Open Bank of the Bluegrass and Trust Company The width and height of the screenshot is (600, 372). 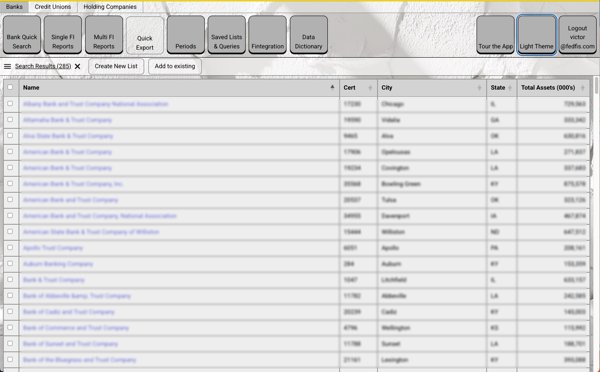pos(80,360)
